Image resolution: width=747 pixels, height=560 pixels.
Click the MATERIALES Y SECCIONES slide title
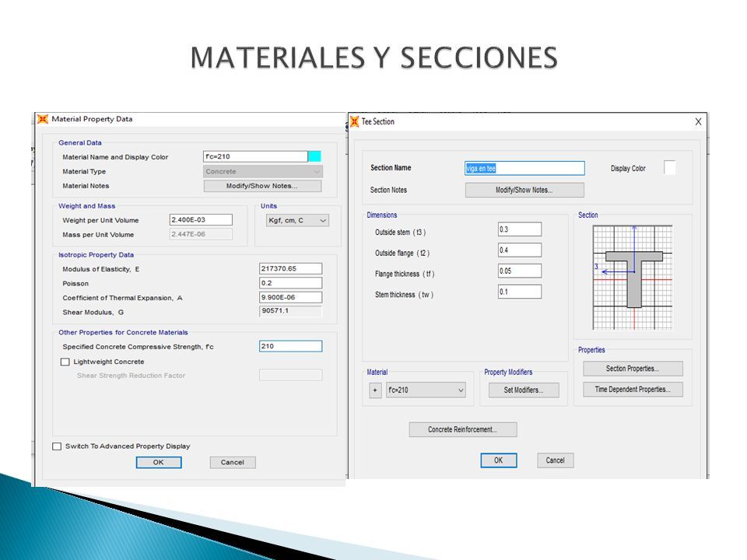click(x=374, y=58)
